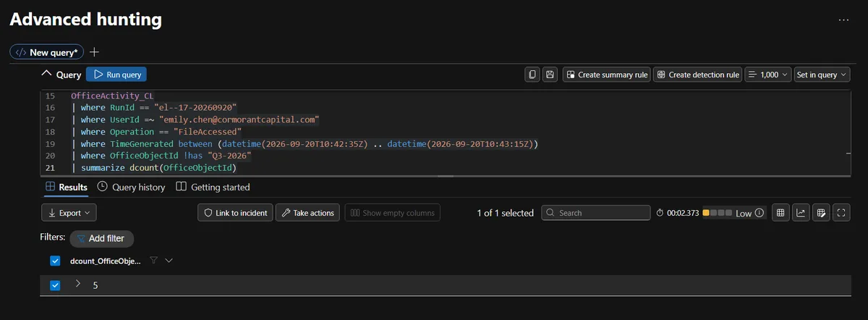
Task: Click Run query button
Action: pyautogui.click(x=116, y=75)
